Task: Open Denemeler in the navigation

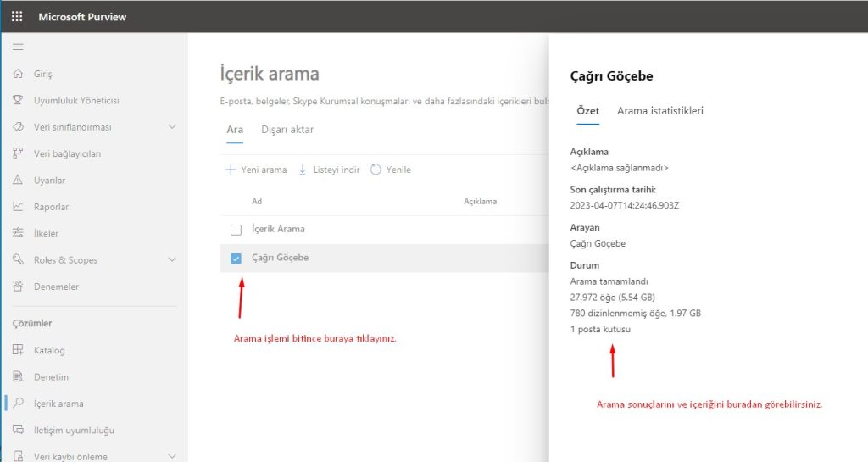Action: [56, 287]
